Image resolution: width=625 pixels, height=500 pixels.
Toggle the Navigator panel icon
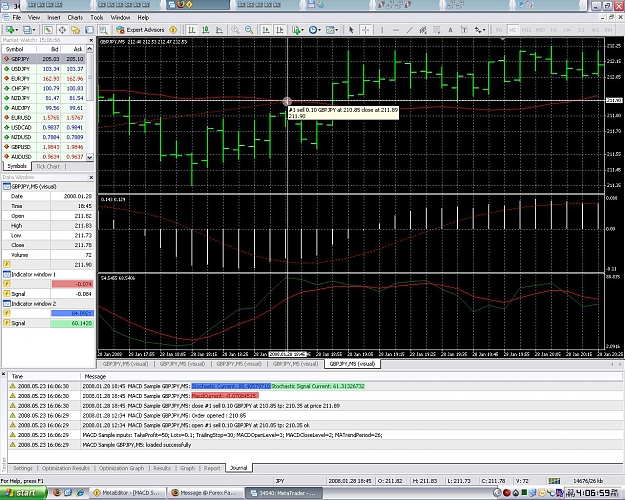(x=75, y=30)
